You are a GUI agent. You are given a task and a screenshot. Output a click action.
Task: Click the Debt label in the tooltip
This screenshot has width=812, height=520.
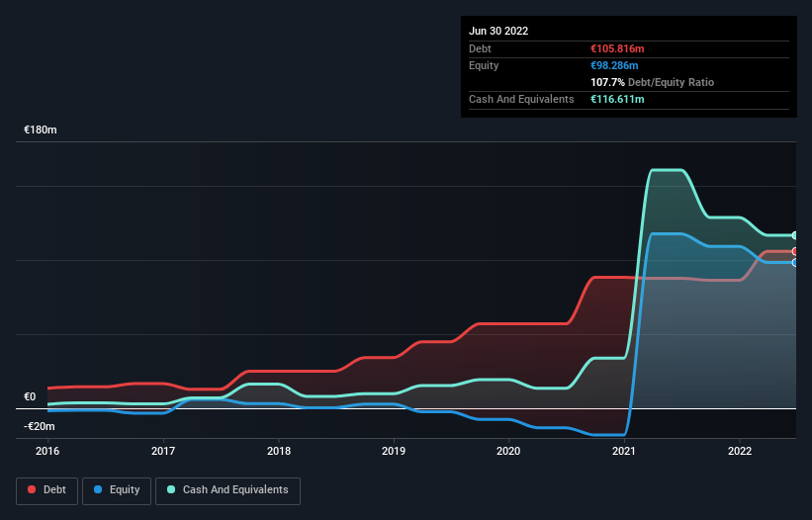[480, 48]
